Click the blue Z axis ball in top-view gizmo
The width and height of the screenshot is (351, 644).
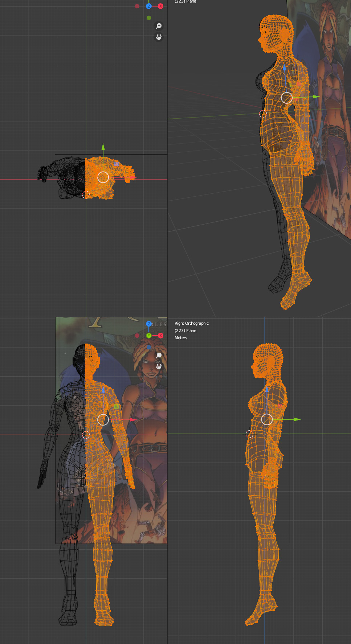tap(149, 6)
